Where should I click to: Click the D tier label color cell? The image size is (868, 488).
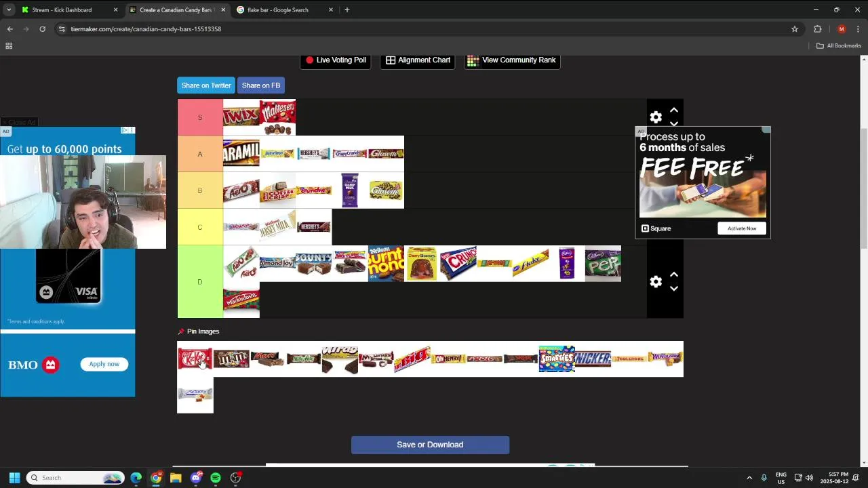200,282
